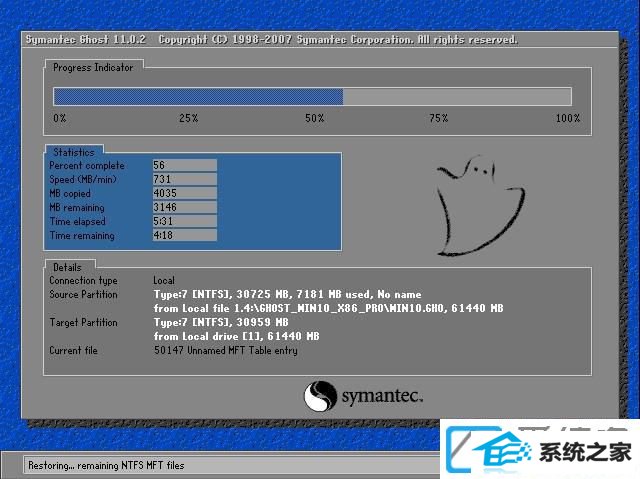Click the MB remaining label
640x479 pixels.
point(77,208)
